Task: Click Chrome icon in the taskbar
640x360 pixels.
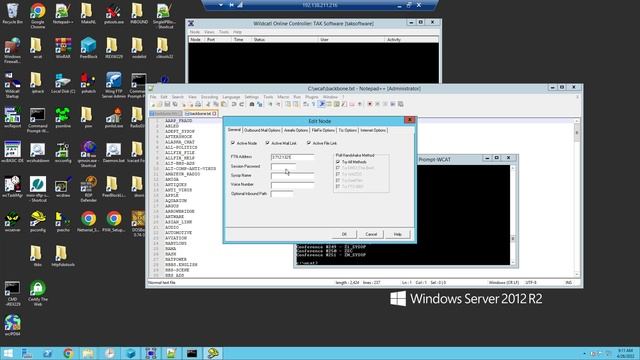Action: click(x=68, y=353)
